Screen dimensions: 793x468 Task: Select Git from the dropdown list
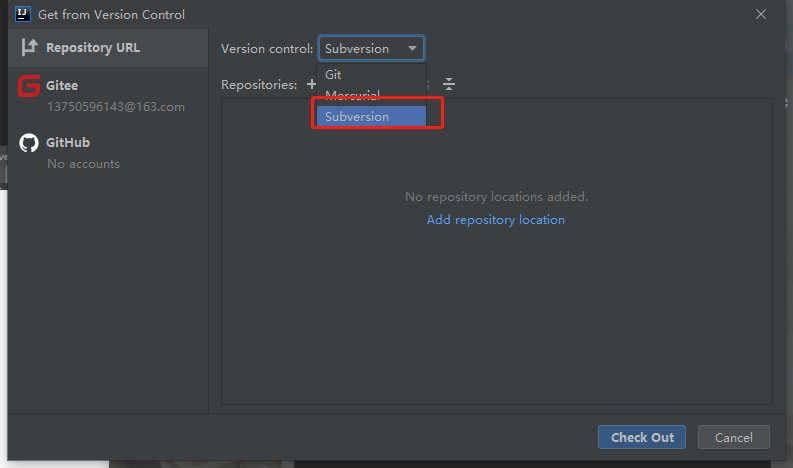(371, 74)
